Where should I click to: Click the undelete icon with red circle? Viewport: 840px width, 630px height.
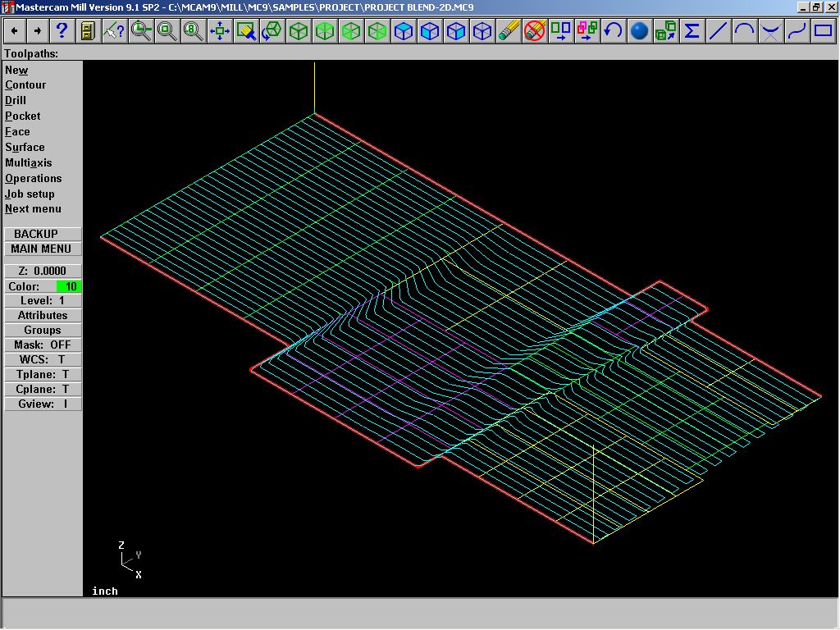click(535, 31)
